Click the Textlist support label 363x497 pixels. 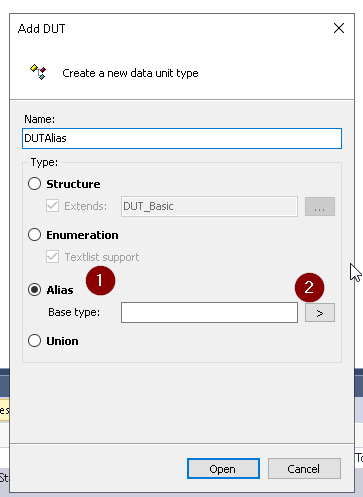tap(102, 257)
